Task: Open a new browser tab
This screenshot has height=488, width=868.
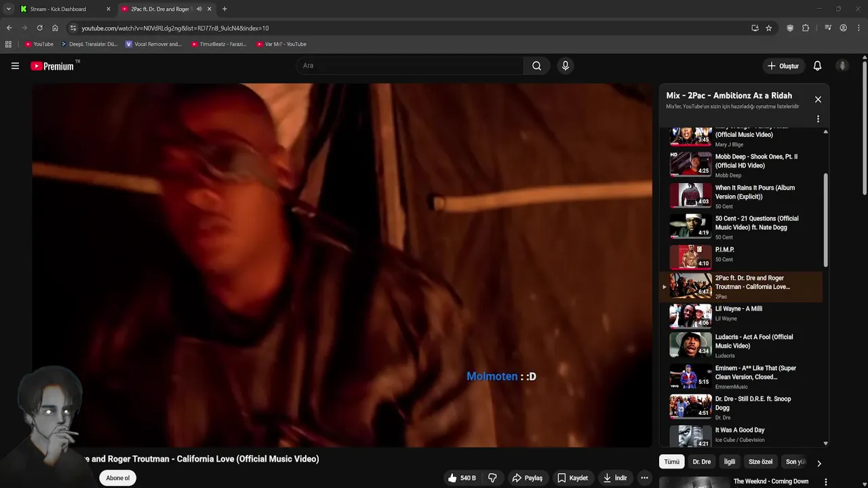Action: [224, 9]
